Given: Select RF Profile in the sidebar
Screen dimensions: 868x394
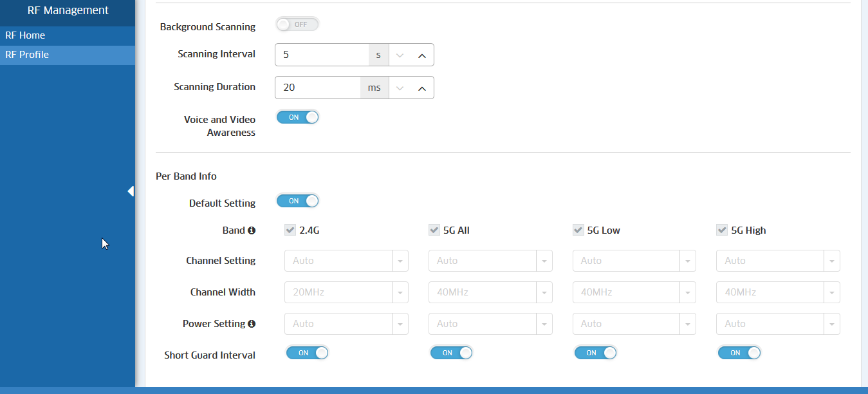Looking at the screenshot, I should pos(27,55).
